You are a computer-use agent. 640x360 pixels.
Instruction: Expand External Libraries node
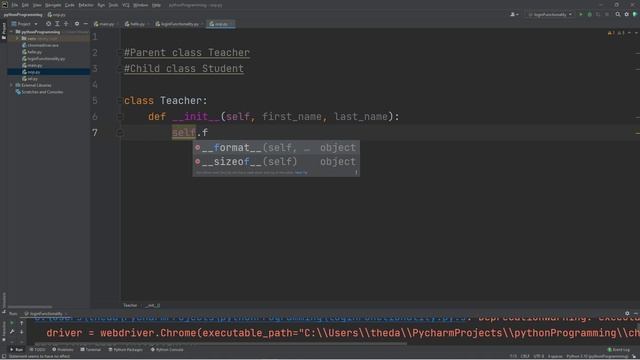click(12, 85)
